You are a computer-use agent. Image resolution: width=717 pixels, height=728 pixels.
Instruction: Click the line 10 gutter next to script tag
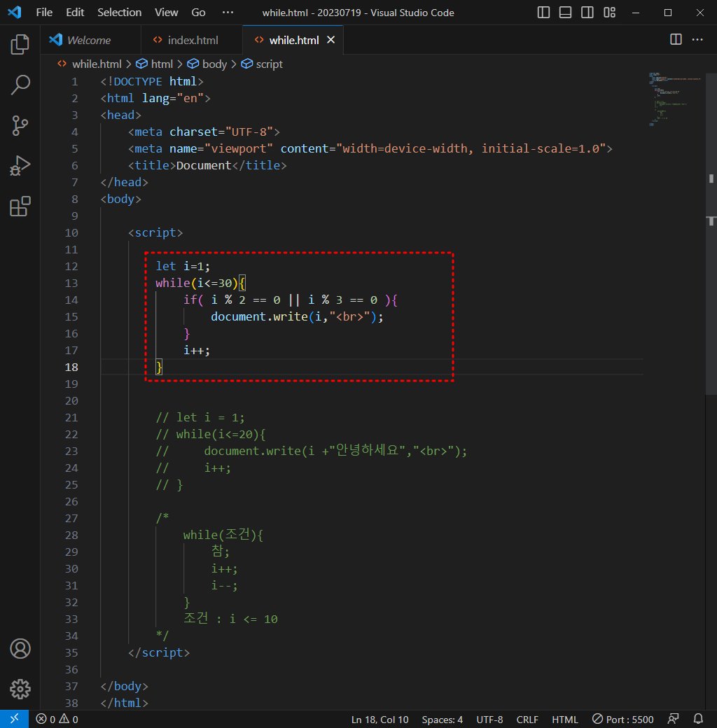[x=71, y=232]
